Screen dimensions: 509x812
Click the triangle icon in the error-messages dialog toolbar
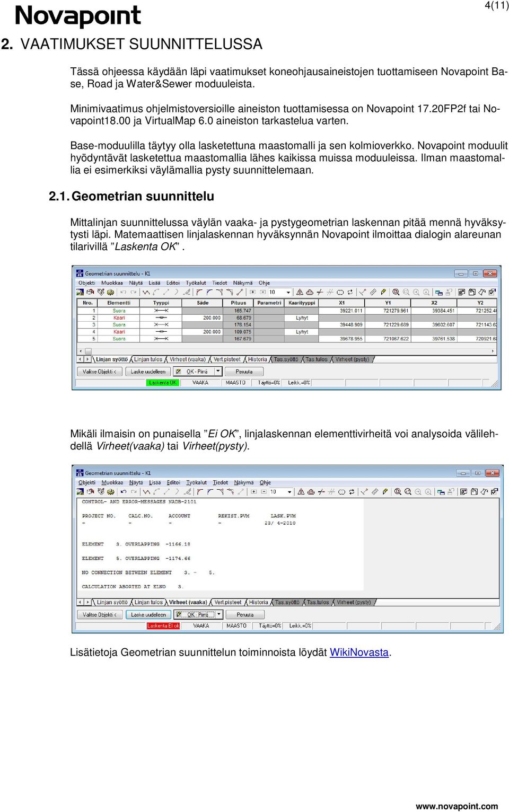(x=301, y=492)
